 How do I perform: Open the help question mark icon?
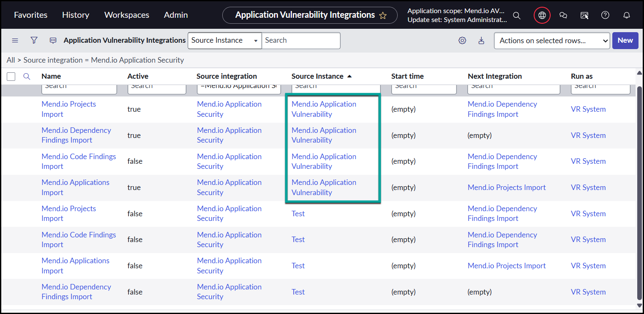[x=605, y=15]
